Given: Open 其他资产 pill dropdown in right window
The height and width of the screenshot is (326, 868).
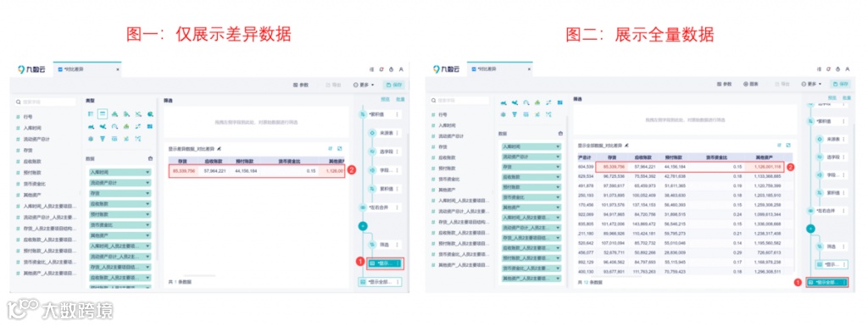Looking at the screenshot, I should click(x=559, y=207).
